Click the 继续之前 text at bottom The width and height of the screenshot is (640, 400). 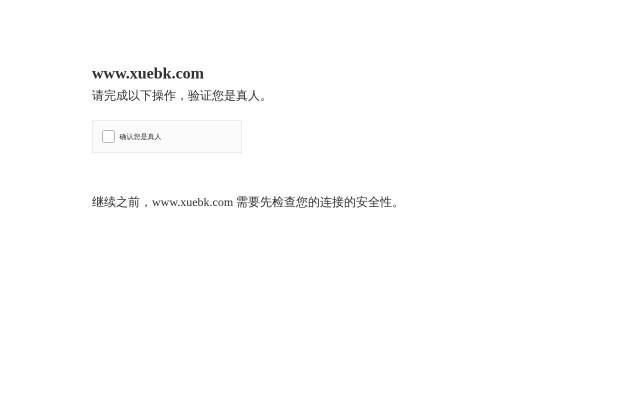click(x=116, y=202)
